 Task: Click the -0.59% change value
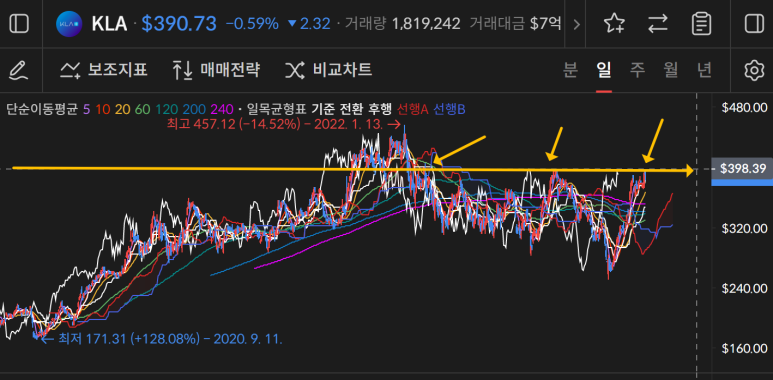point(252,24)
